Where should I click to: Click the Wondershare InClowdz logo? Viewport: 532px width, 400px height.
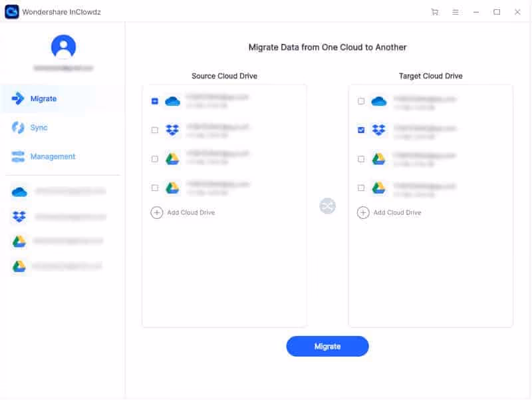[11, 11]
